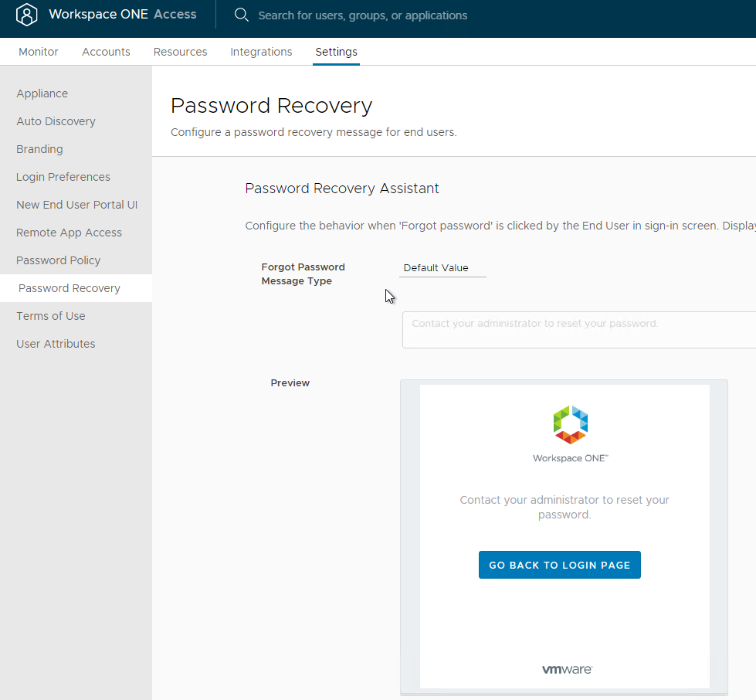
Task: Open Branding settings
Action: pyautogui.click(x=39, y=149)
